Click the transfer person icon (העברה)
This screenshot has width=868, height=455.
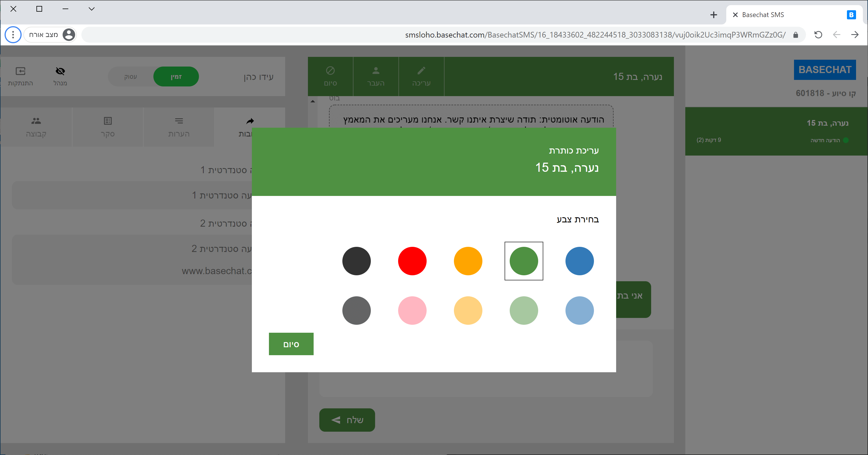(x=376, y=71)
